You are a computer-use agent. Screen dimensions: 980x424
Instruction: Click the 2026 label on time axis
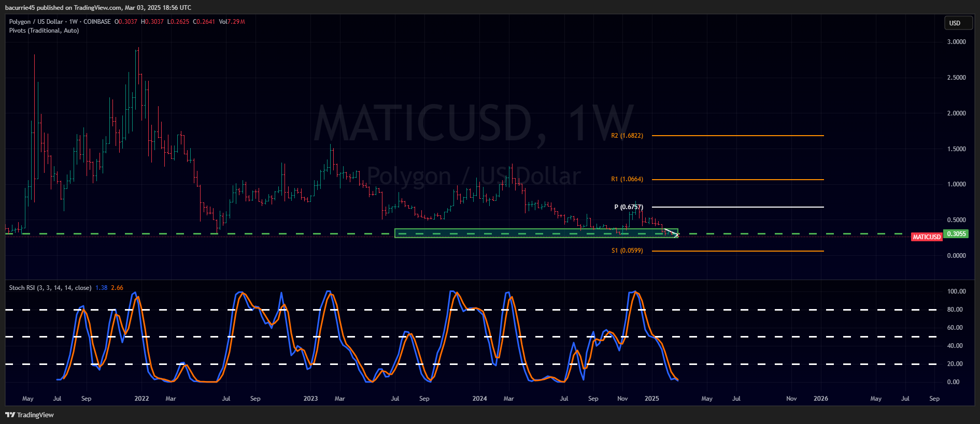[x=820, y=399]
